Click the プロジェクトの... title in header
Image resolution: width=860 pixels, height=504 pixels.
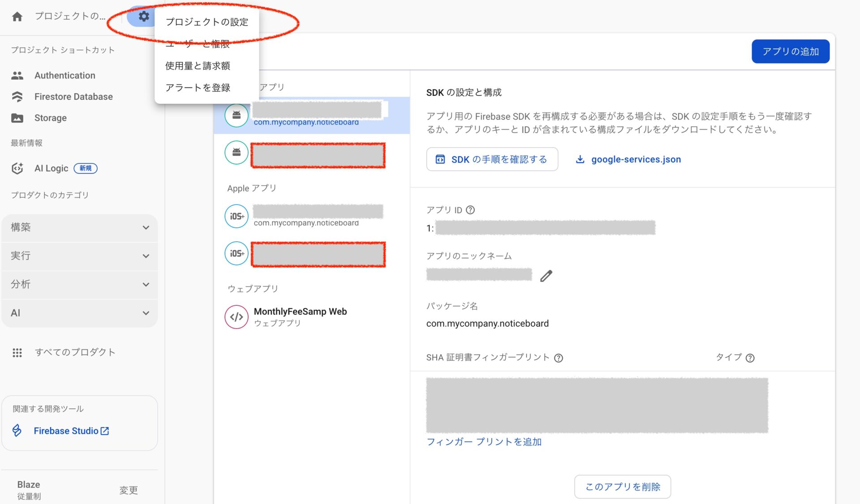coord(70,16)
